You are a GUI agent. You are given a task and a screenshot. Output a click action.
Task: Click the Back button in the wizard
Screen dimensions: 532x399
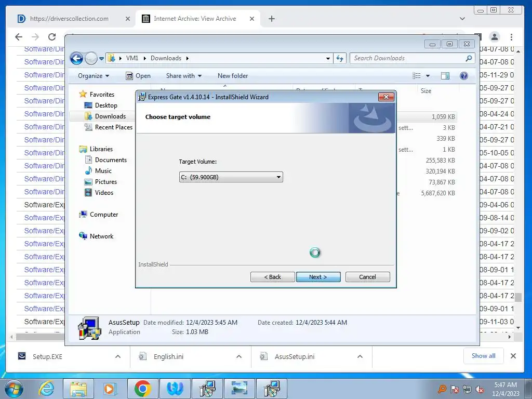(272, 277)
